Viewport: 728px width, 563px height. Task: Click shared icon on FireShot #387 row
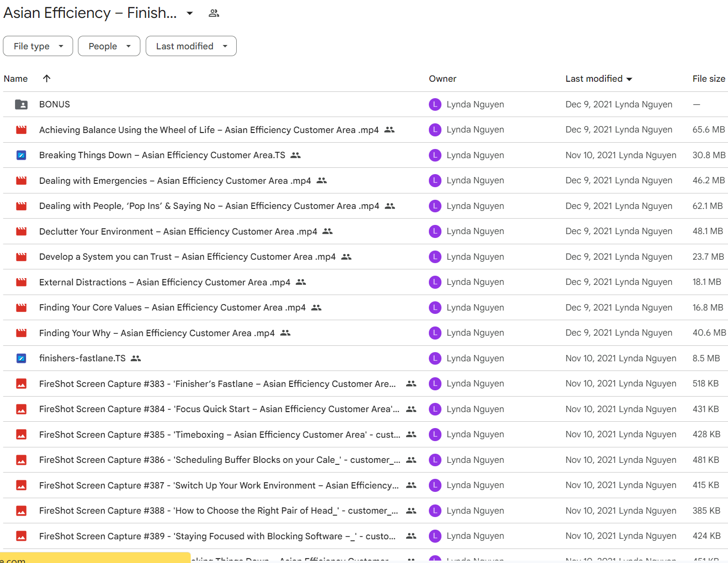(411, 485)
